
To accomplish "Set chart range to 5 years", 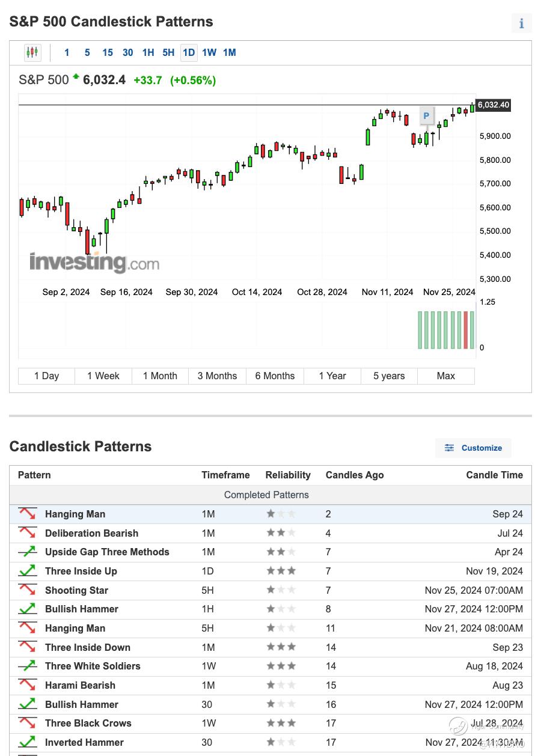I will coord(390,376).
